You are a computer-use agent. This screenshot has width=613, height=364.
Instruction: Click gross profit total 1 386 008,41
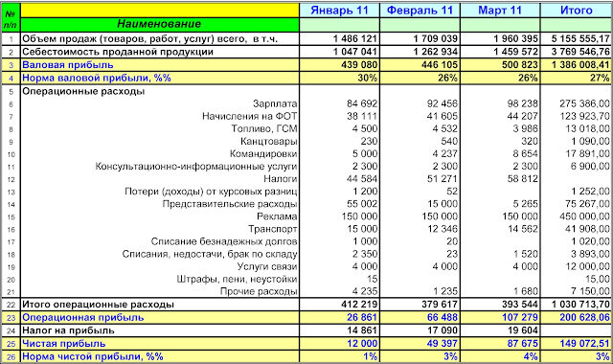click(580, 65)
